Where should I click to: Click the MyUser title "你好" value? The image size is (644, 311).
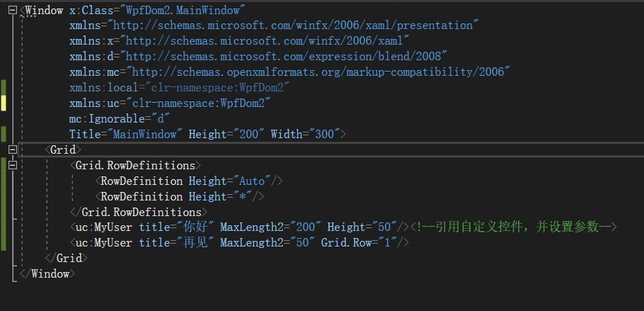(x=195, y=227)
